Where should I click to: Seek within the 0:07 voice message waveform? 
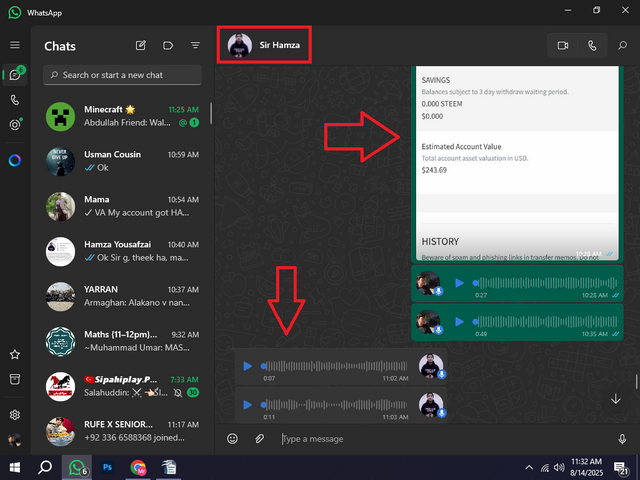(334, 366)
